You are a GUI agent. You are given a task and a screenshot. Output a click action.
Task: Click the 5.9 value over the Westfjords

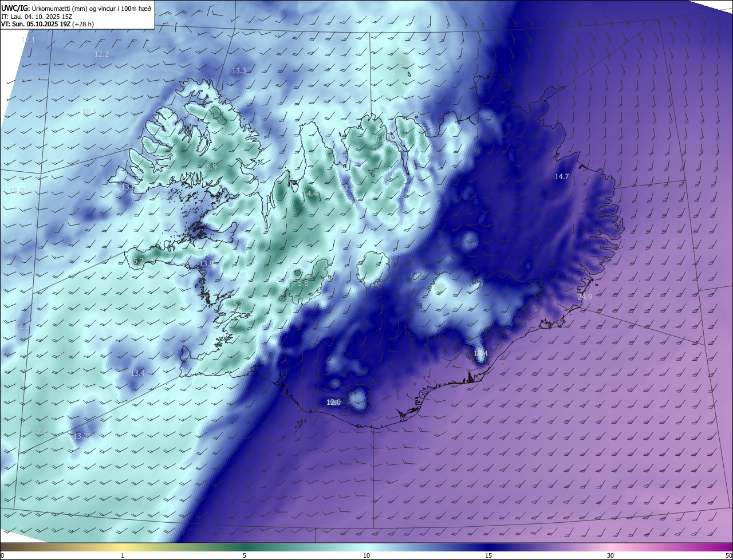[x=211, y=167]
